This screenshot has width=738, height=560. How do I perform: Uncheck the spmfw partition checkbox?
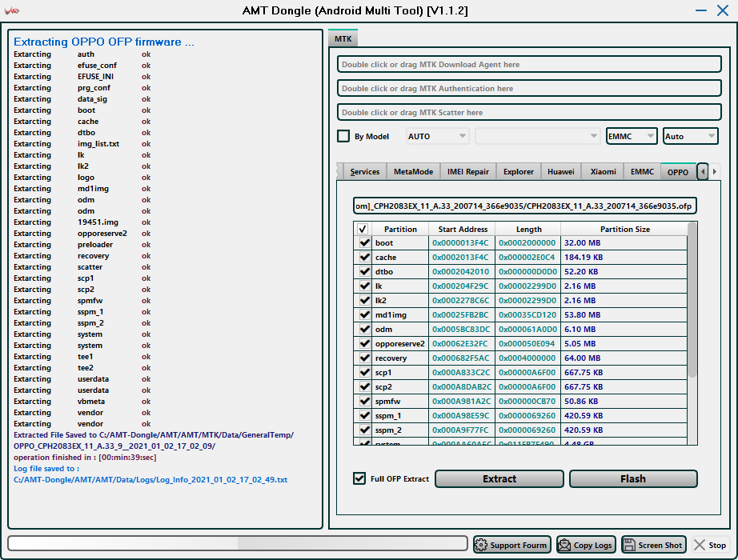(x=364, y=401)
